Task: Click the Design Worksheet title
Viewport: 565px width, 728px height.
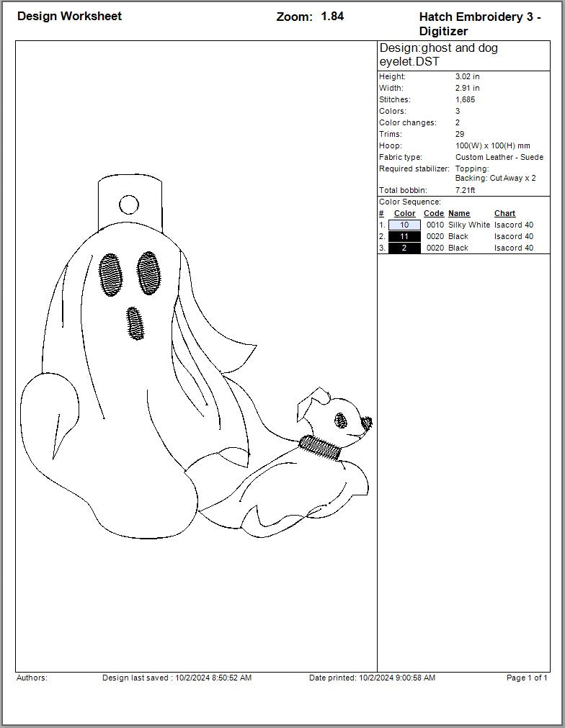Action: pos(69,16)
